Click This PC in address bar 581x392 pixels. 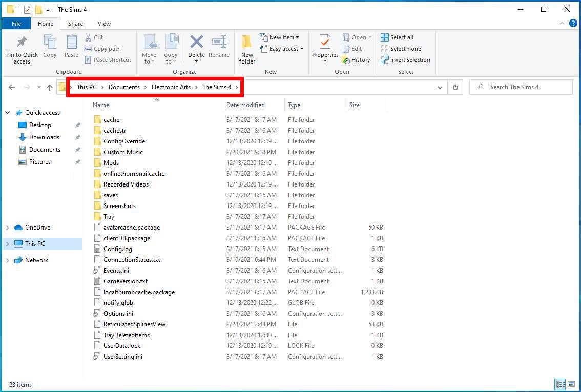(87, 87)
